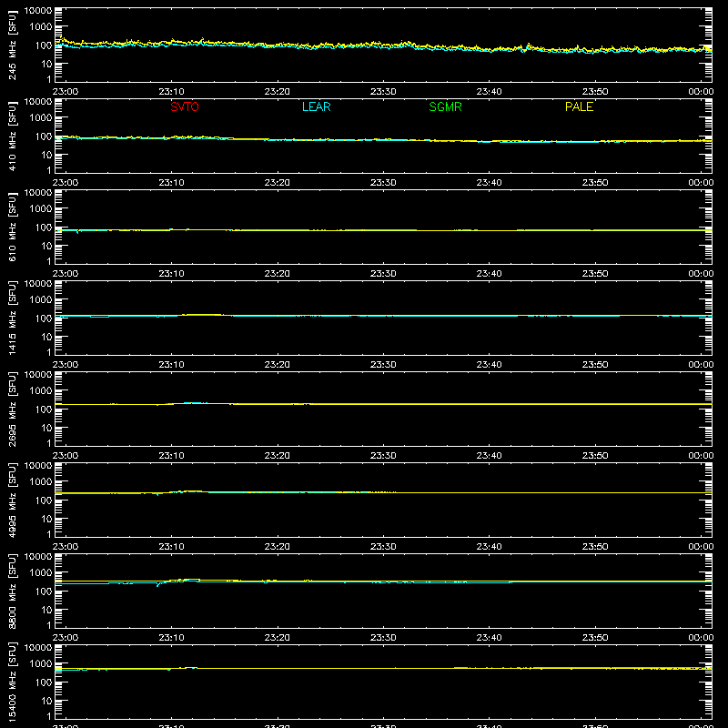
Task: Click 23:10 tick label under 4995 MHz plot
Action: pyautogui.click(x=171, y=547)
